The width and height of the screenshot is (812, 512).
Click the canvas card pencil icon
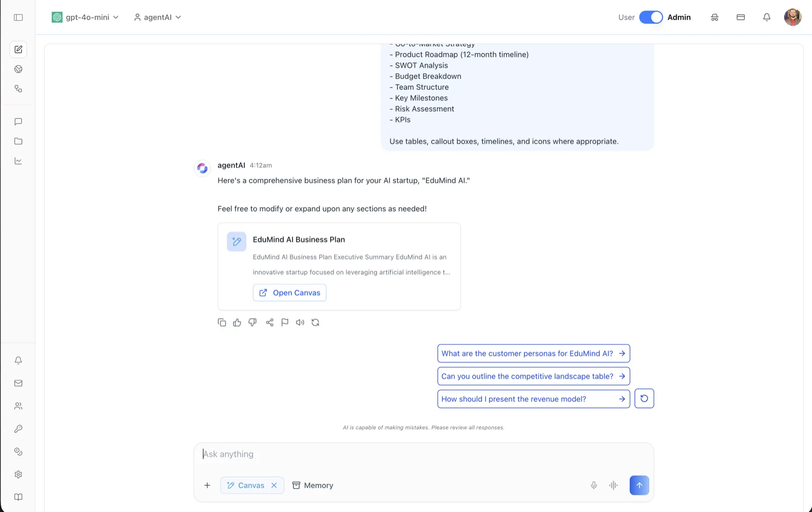[236, 242]
